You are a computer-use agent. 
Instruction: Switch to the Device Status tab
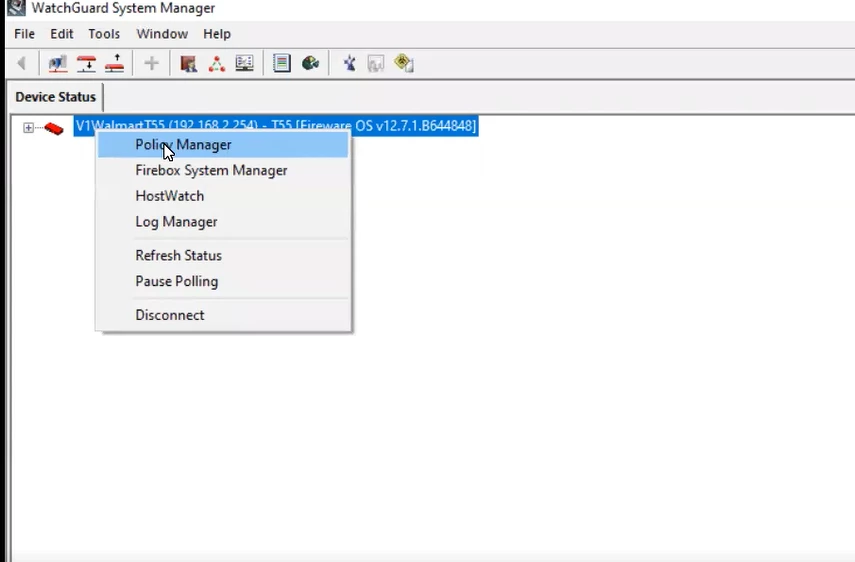coord(56,97)
